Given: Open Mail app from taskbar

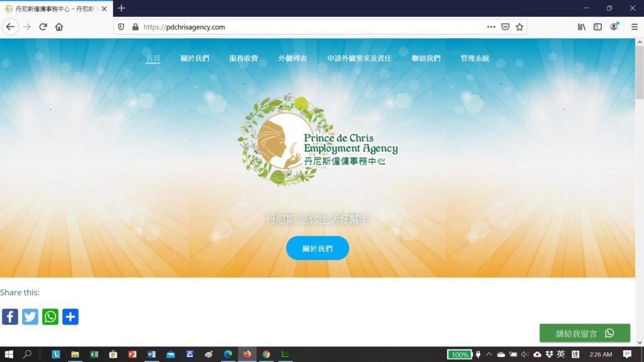Looking at the screenshot, I should [x=170, y=354].
